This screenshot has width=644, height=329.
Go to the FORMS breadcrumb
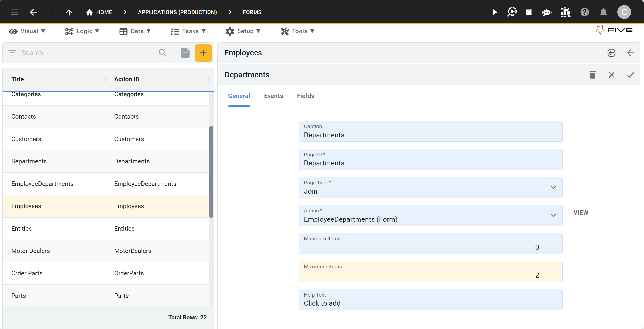coord(252,12)
